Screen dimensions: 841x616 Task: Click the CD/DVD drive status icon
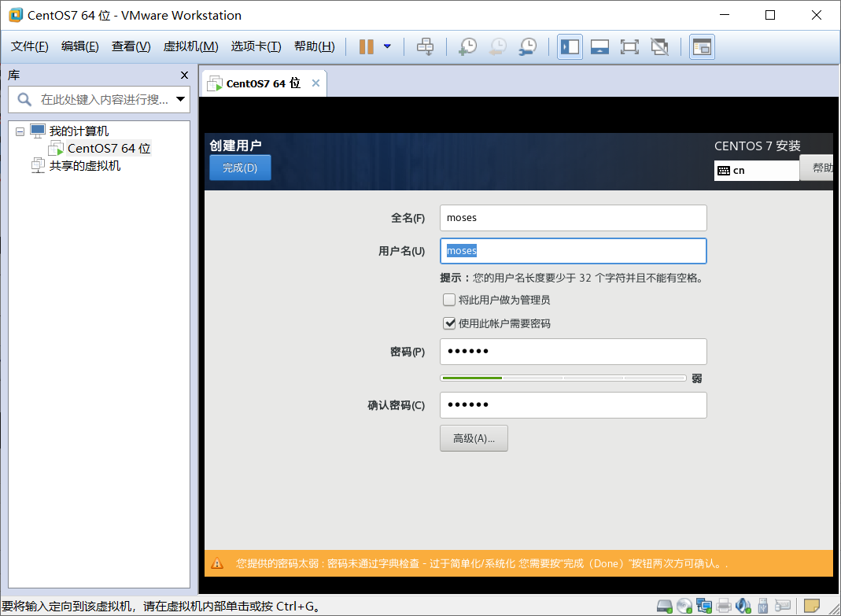[x=684, y=606]
